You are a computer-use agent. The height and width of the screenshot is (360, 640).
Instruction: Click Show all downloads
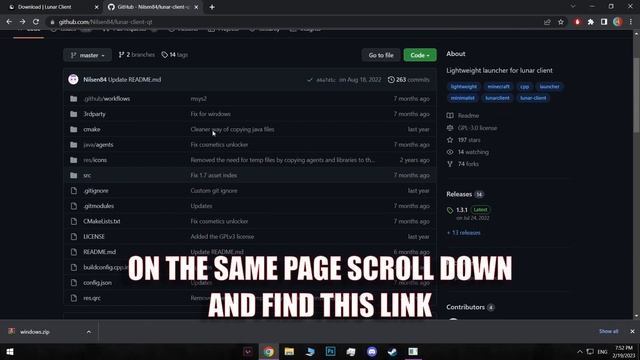point(608,331)
